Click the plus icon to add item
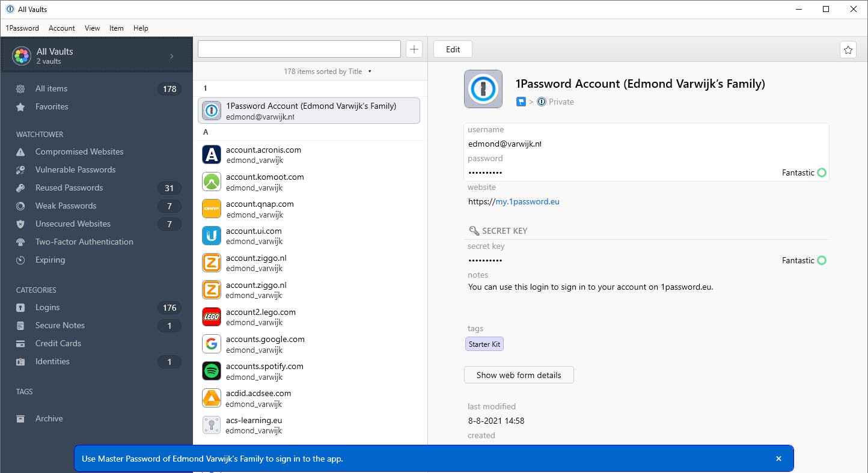Image resolution: width=868 pixels, height=473 pixels. pyautogui.click(x=414, y=49)
